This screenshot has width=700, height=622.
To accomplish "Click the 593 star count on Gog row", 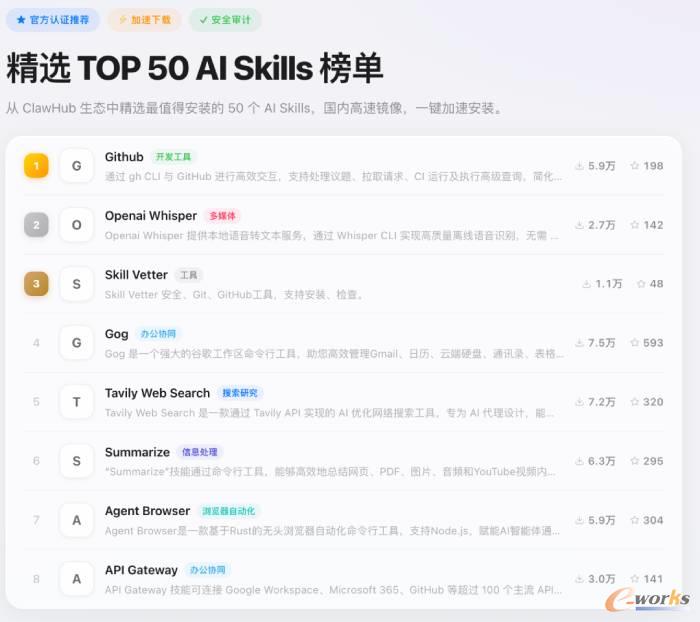I will tap(653, 343).
